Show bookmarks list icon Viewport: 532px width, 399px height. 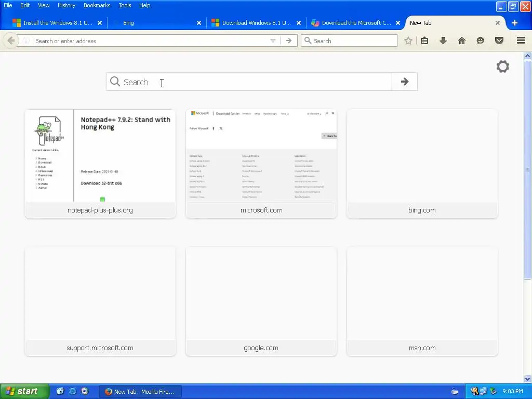tap(424, 41)
